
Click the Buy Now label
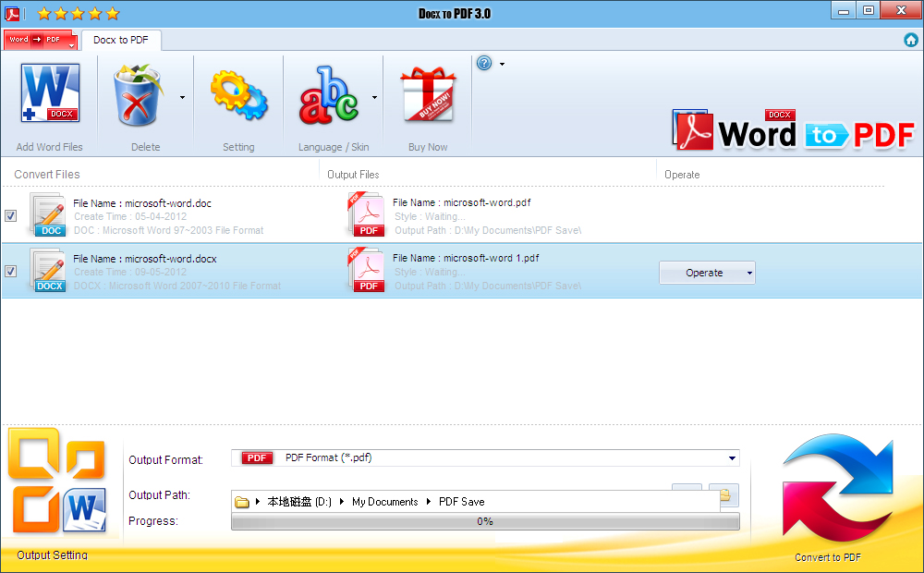click(428, 147)
